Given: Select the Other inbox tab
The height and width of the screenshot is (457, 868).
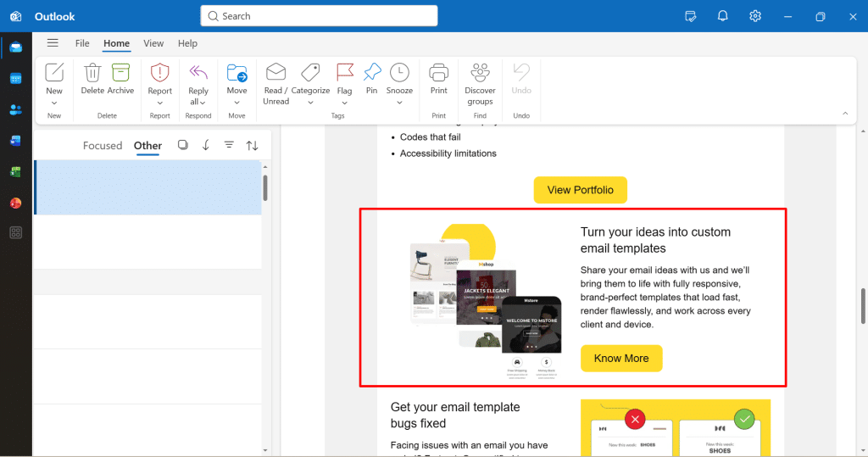Looking at the screenshot, I should click(x=147, y=146).
